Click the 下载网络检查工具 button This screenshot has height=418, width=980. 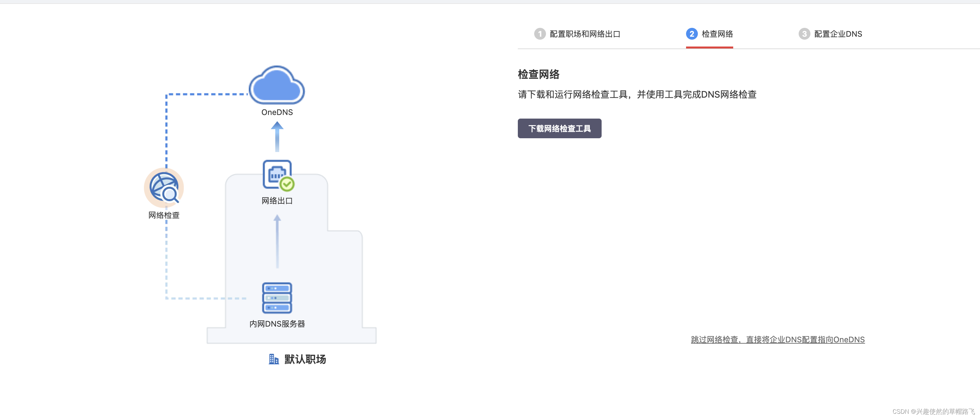pyautogui.click(x=559, y=128)
